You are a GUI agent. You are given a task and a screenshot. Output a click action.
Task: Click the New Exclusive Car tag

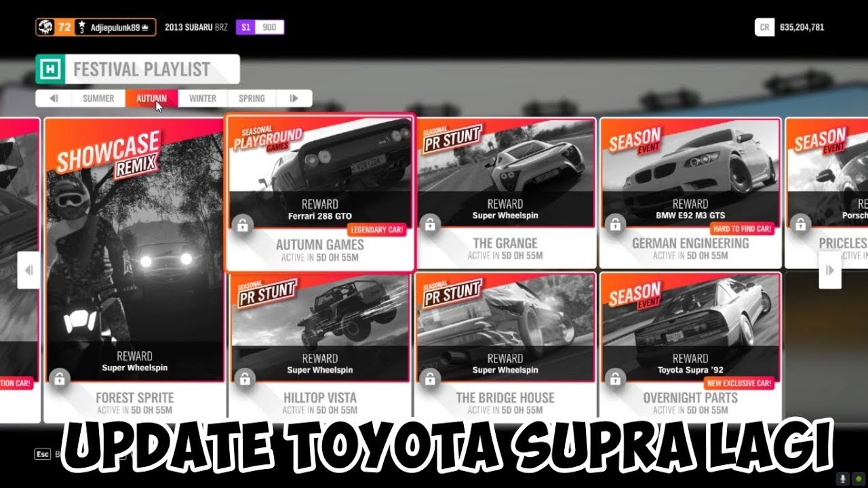(x=739, y=384)
